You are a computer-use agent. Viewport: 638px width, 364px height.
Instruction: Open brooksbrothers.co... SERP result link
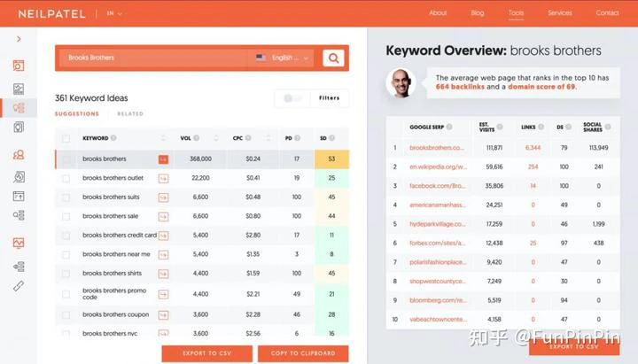pyautogui.click(x=437, y=148)
